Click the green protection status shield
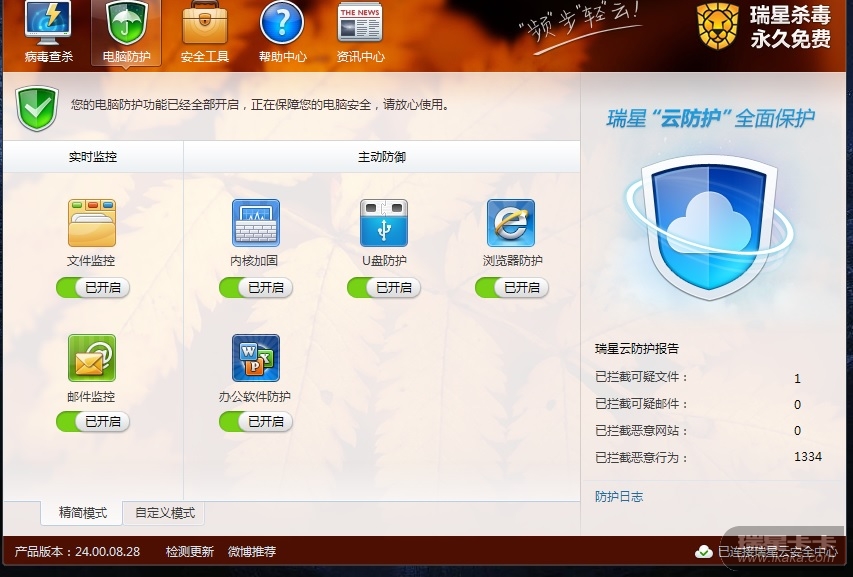The image size is (853, 577). 37,108
